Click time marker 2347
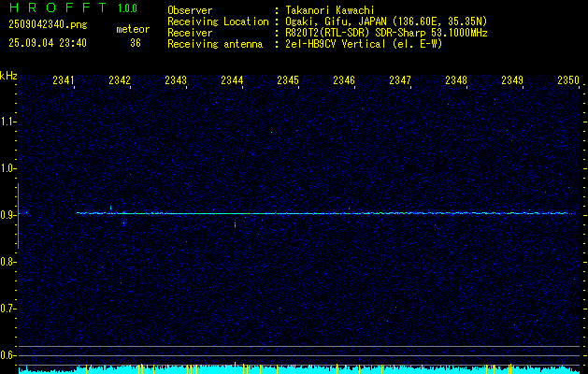The height and width of the screenshot is (374, 588). coord(400,79)
